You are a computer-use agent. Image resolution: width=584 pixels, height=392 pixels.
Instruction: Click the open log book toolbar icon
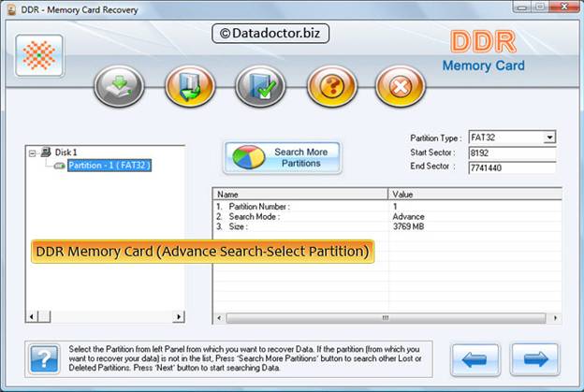(190, 86)
